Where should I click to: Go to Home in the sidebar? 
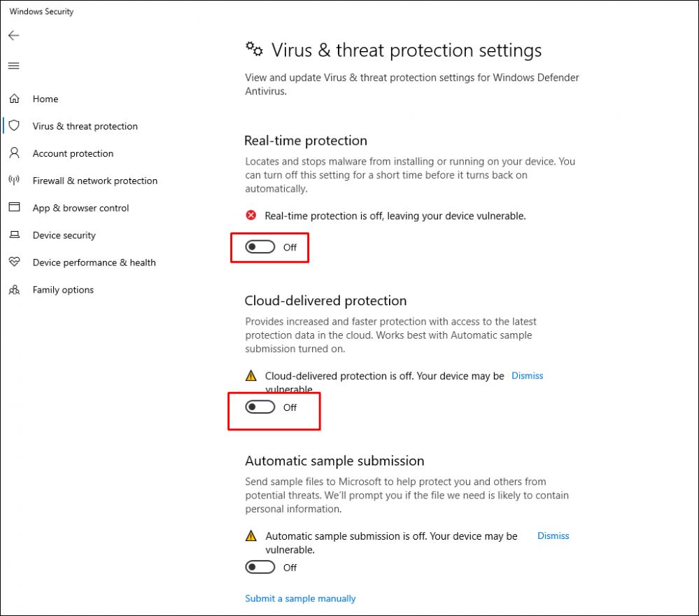point(47,99)
